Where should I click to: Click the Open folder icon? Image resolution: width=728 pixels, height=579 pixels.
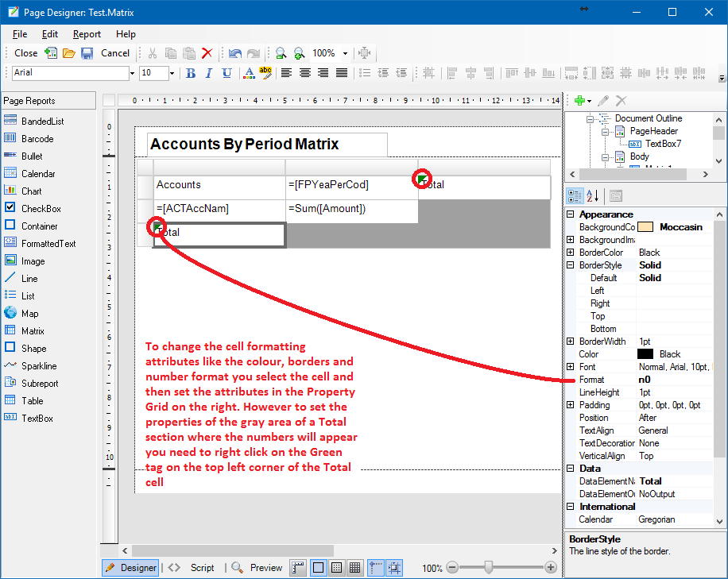[68, 53]
